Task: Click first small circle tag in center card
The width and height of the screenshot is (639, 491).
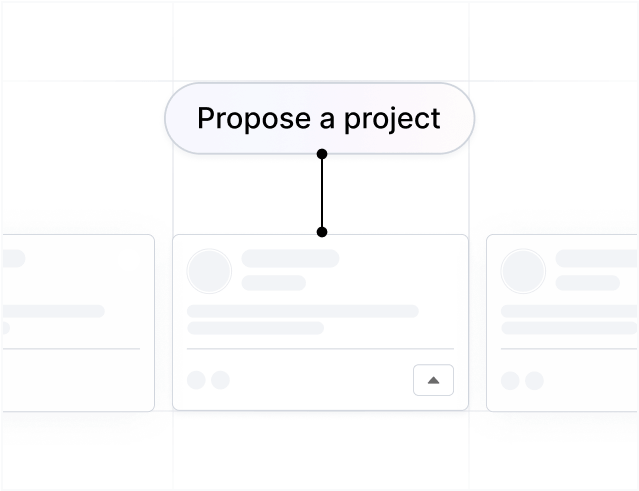Action: pyautogui.click(x=196, y=380)
